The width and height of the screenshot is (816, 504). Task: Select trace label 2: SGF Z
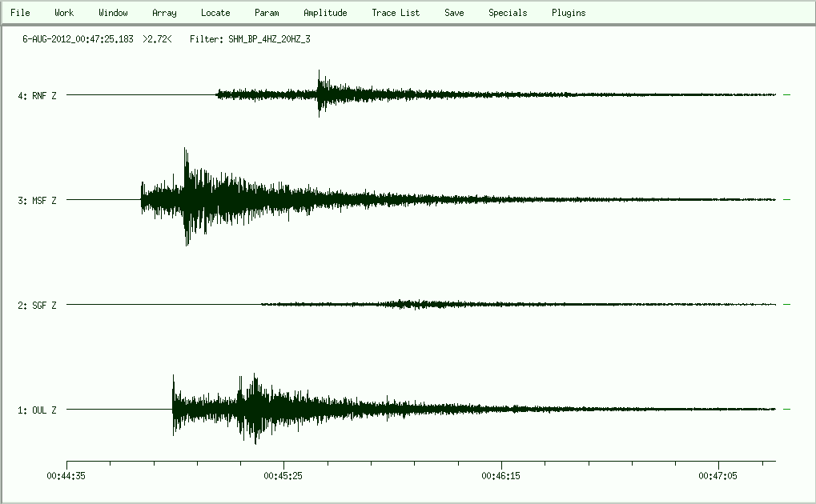click(38, 306)
